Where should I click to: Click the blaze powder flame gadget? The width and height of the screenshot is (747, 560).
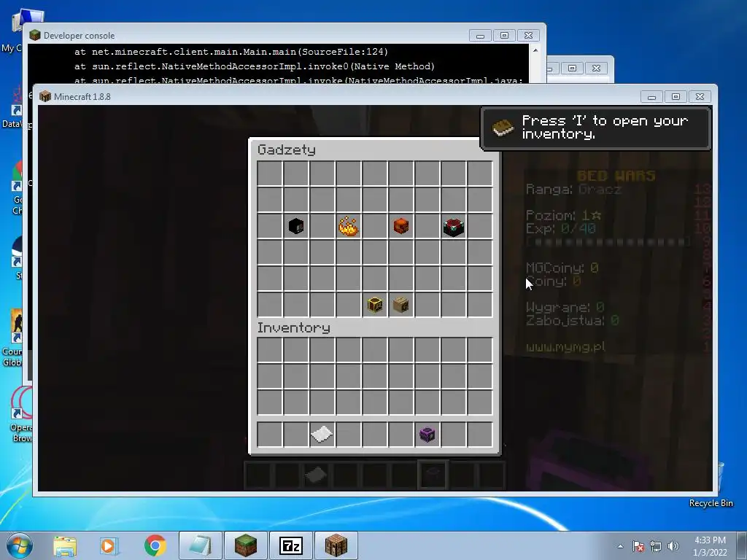click(x=348, y=226)
